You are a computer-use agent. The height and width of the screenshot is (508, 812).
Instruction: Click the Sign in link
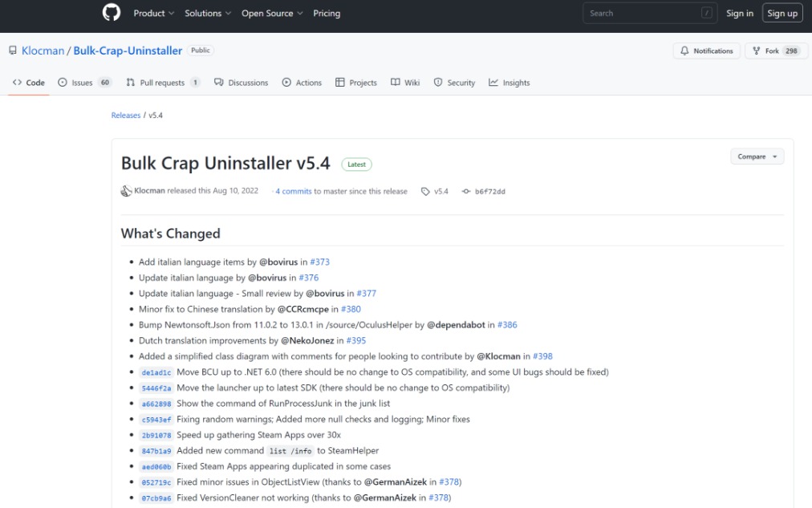click(x=740, y=14)
